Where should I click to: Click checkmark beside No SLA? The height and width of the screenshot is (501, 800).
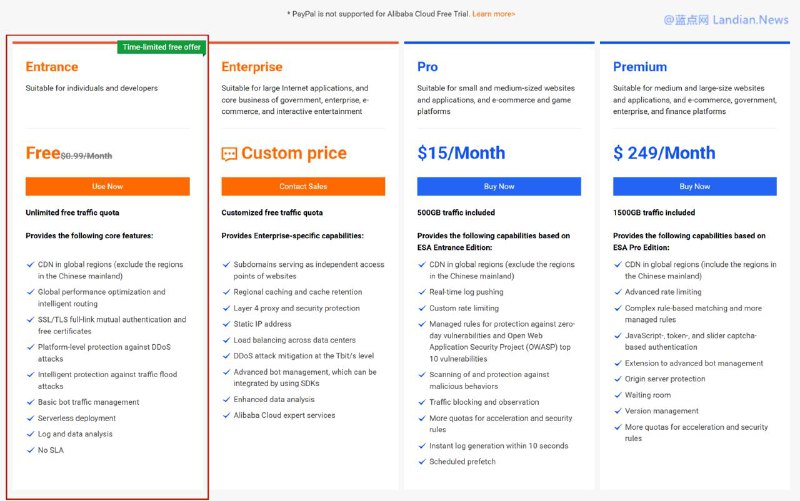click(30, 450)
